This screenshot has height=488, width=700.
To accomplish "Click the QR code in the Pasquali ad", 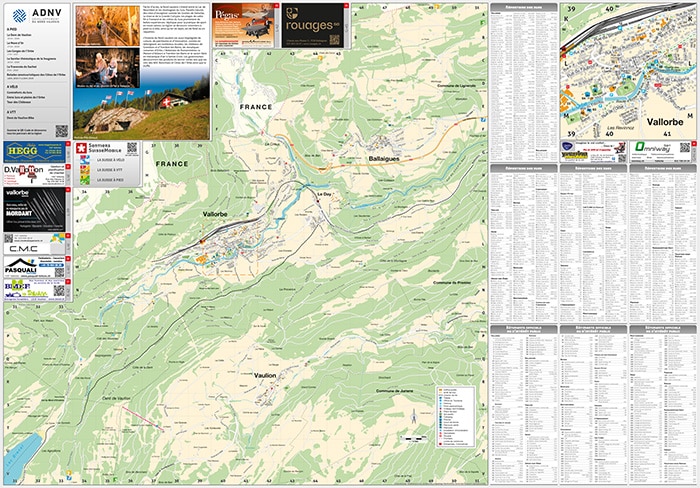I will point(59,272).
